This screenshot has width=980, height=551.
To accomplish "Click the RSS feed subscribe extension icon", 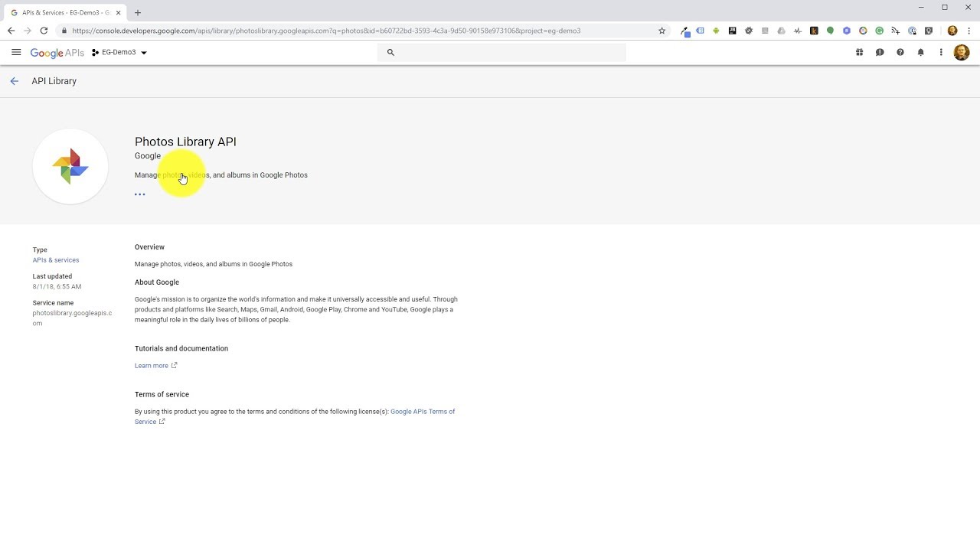I will click(896, 31).
